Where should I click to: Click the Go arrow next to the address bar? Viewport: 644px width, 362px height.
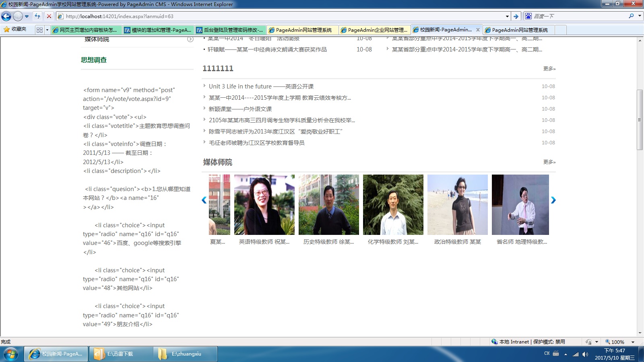click(x=516, y=16)
